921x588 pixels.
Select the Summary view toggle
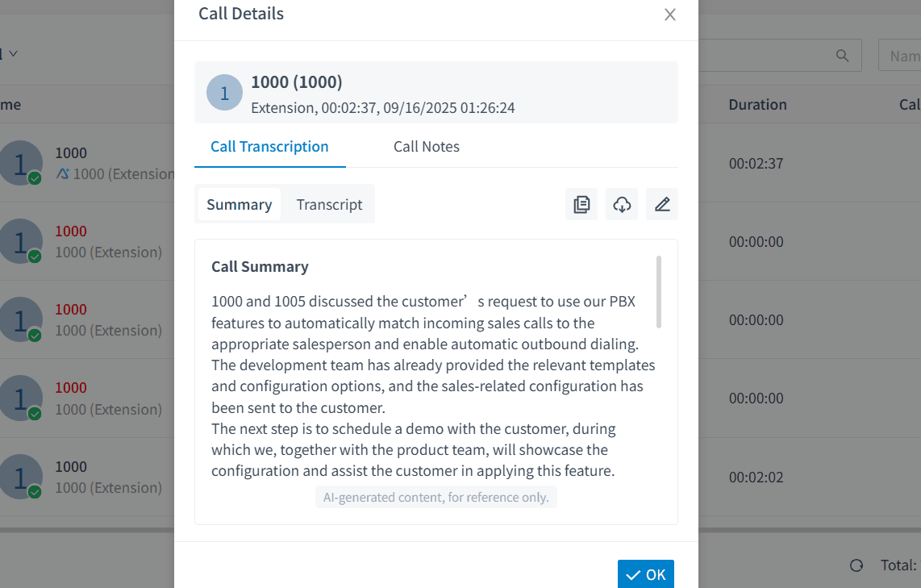point(239,205)
